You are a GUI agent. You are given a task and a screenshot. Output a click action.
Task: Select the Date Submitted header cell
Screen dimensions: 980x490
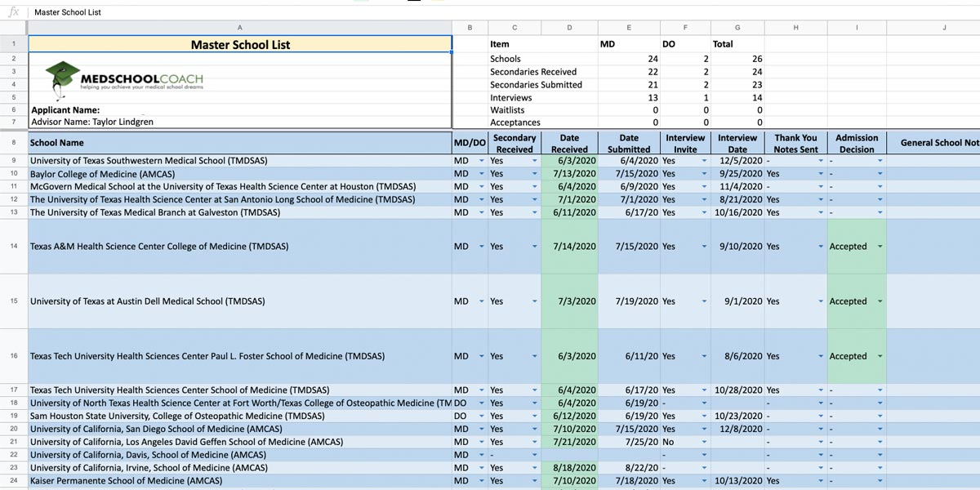(629, 143)
